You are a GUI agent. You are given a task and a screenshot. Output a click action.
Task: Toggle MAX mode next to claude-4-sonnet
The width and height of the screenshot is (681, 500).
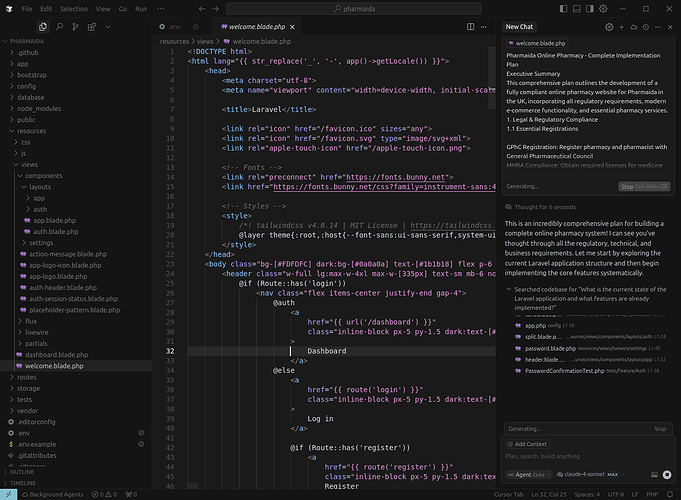coord(613,475)
